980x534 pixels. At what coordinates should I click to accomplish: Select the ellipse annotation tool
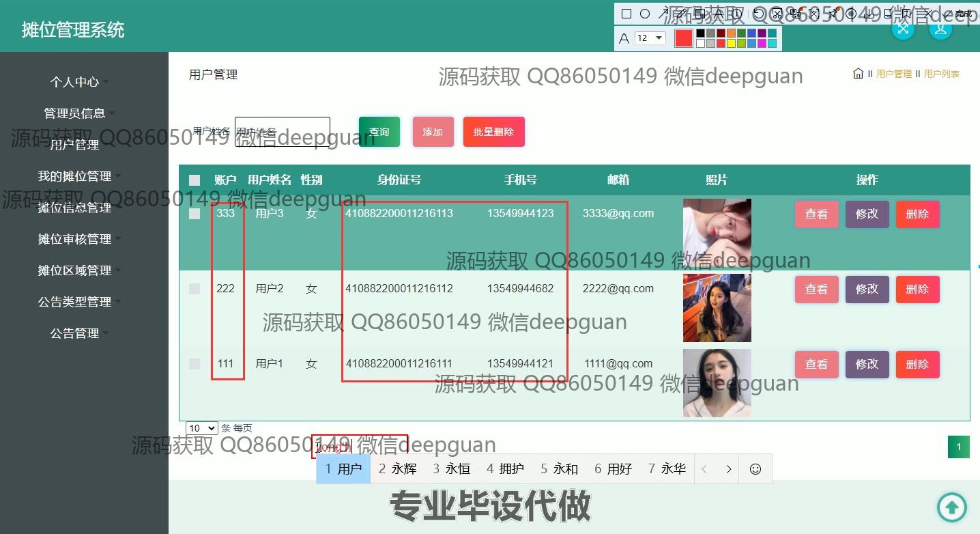point(645,14)
